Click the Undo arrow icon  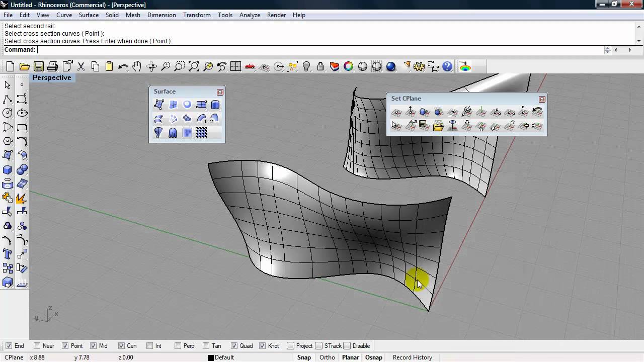click(x=123, y=66)
